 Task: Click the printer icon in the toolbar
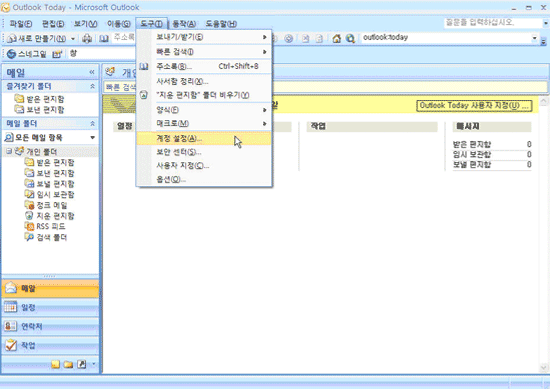[x=87, y=38]
